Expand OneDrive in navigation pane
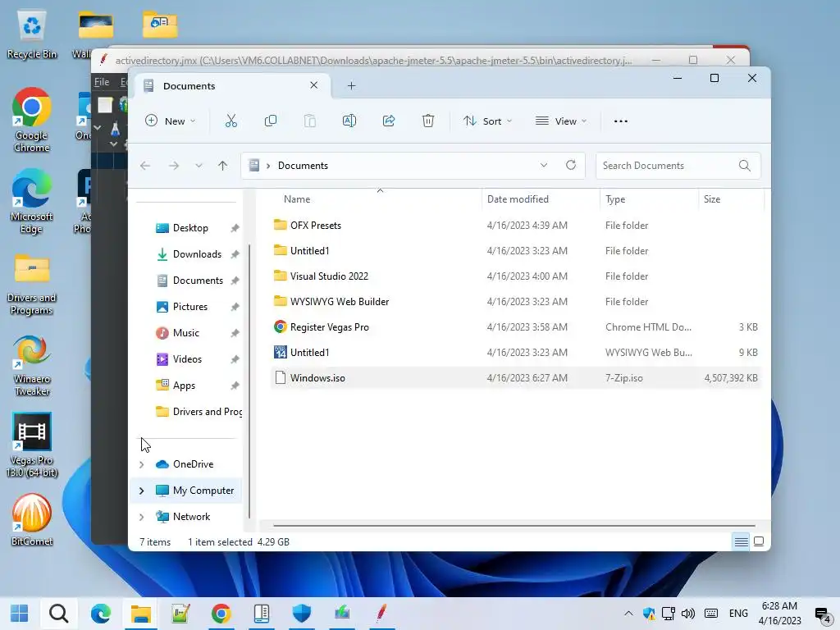840x630 pixels. pyautogui.click(x=141, y=464)
